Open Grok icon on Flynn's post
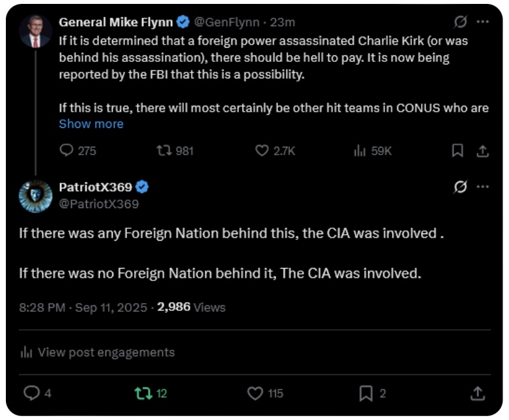 [x=460, y=22]
